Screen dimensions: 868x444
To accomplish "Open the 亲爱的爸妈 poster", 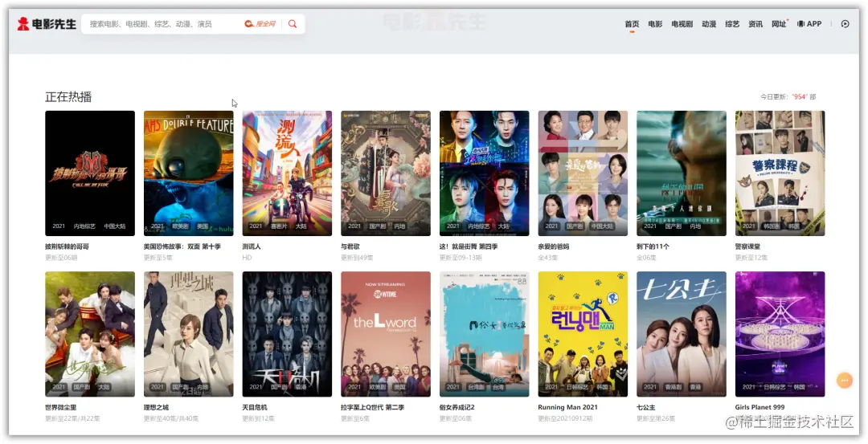I will [x=583, y=173].
